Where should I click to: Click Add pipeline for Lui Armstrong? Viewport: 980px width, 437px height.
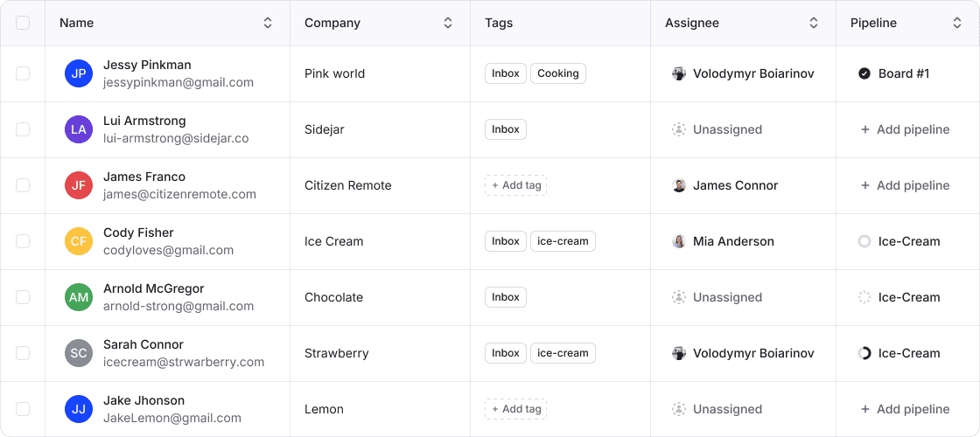click(905, 130)
